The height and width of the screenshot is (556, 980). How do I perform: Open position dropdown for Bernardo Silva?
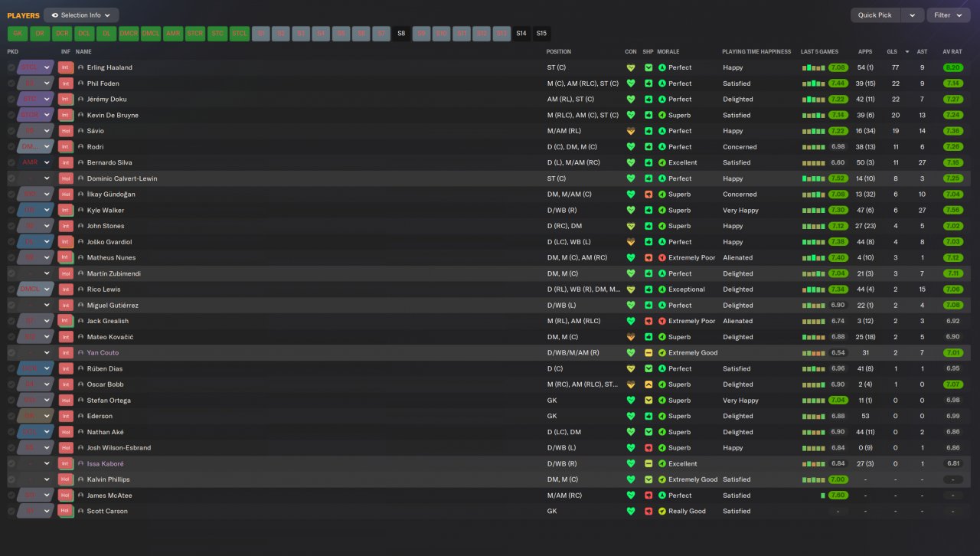tap(47, 162)
